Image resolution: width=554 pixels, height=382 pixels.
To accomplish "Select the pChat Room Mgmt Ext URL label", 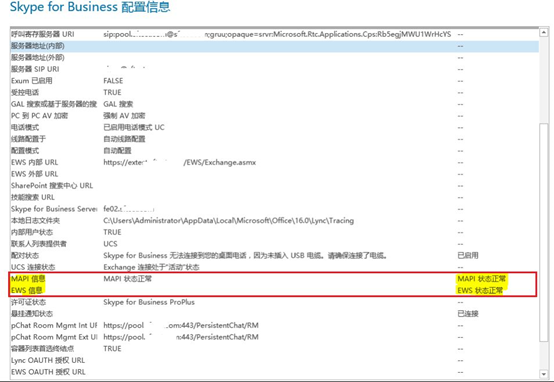I will [x=54, y=337].
